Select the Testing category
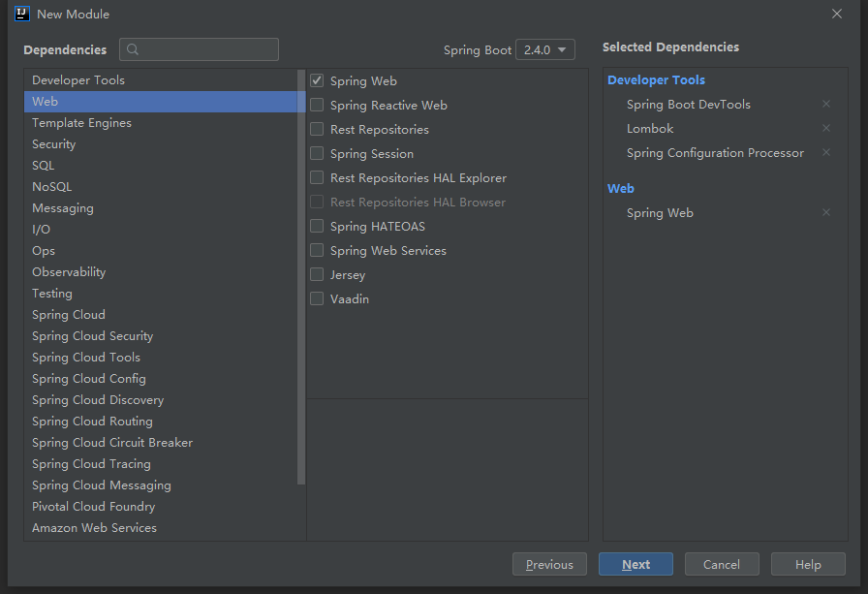The height and width of the screenshot is (594, 868). coord(51,293)
